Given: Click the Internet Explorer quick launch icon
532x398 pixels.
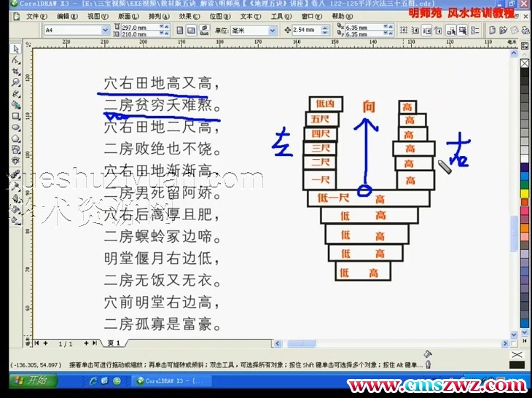Looking at the screenshot, I should 93,381.
